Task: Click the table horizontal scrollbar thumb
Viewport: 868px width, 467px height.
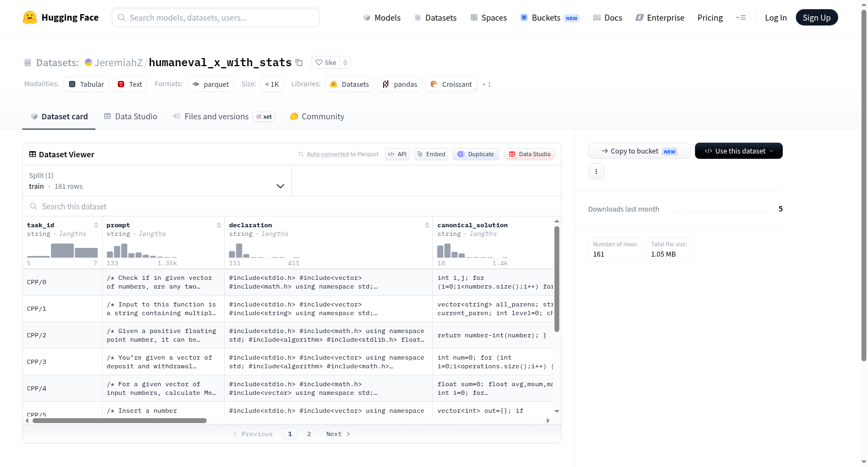Action: point(119,420)
